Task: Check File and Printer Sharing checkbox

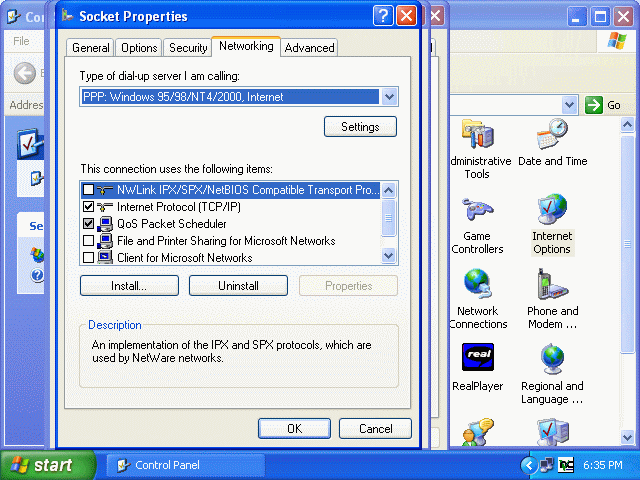Action: (x=88, y=241)
